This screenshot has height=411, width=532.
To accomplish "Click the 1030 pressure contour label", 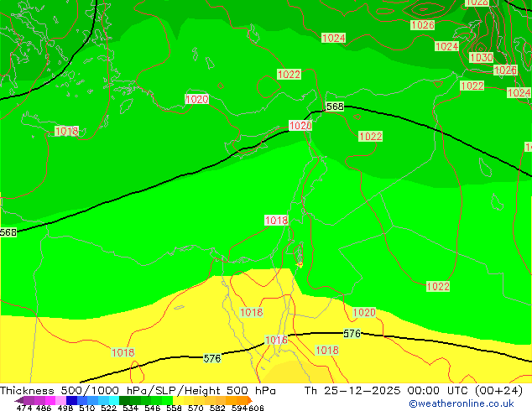I will click(481, 57).
